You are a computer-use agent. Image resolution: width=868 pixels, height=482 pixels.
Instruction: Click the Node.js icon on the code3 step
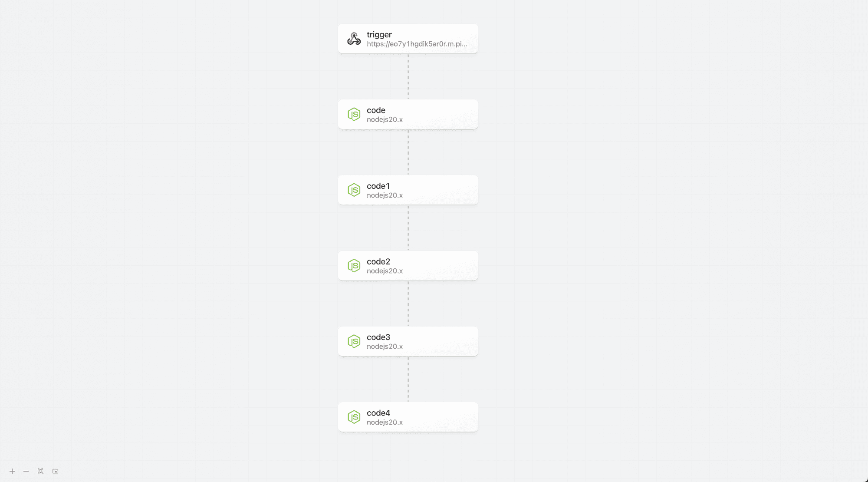tap(354, 341)
